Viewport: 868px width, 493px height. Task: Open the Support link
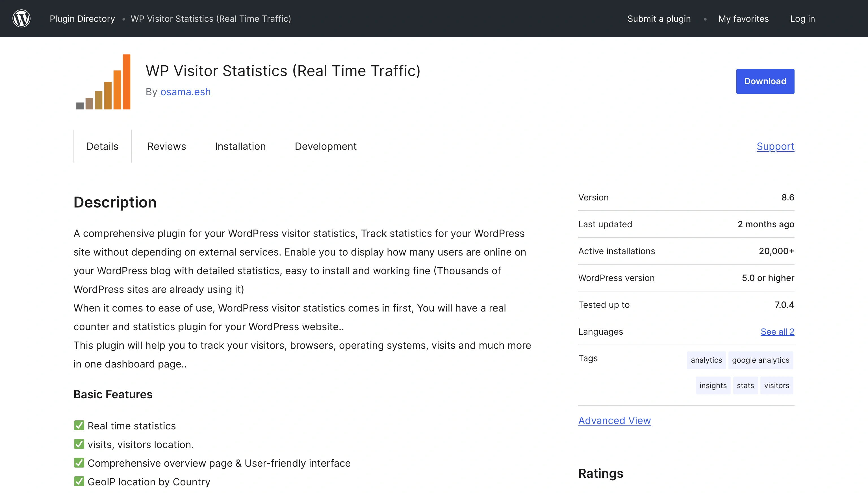click(x=775, y=146)
